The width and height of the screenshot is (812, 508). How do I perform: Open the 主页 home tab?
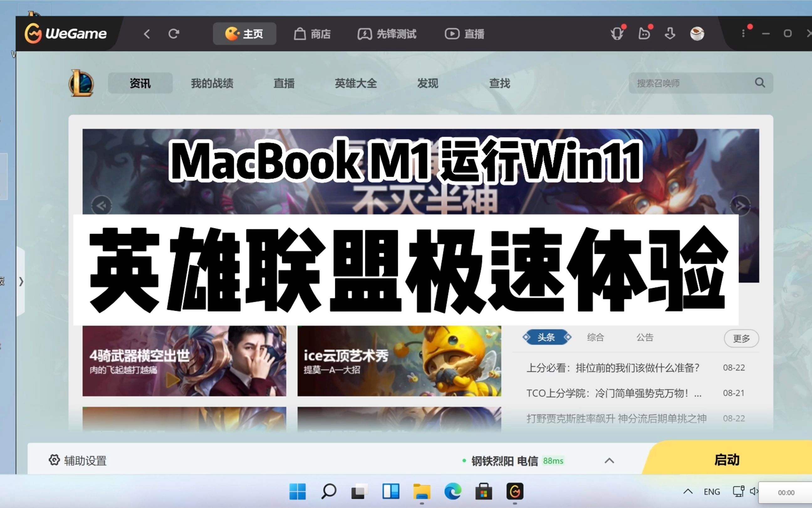245,34
